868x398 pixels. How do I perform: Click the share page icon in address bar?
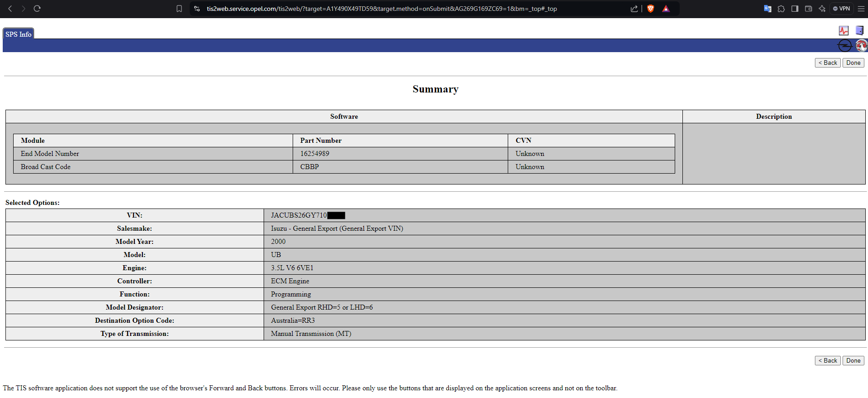(x=634, y=9)
